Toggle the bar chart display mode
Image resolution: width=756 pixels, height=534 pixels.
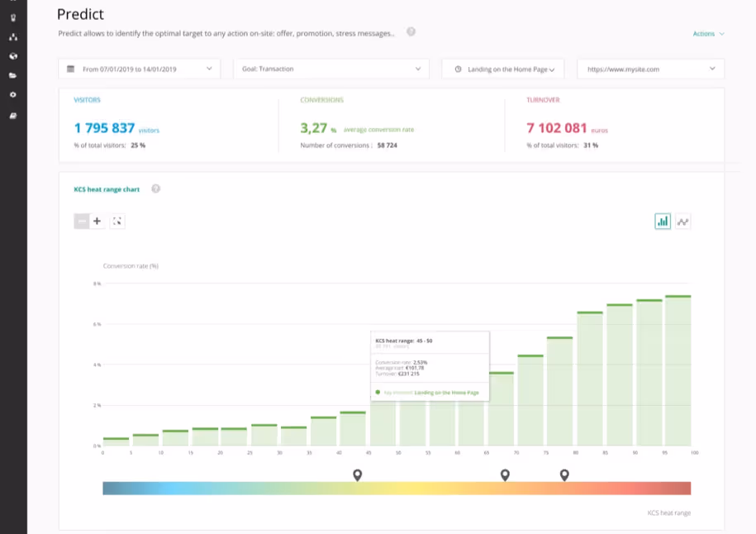coord(662,221)
